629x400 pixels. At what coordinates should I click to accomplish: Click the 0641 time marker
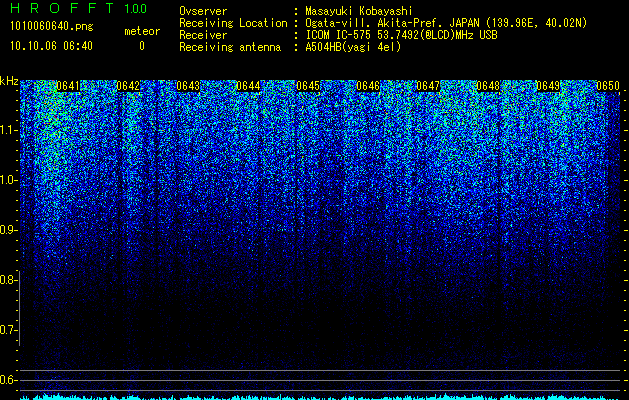pyautogui.click(x=68, y=86)
